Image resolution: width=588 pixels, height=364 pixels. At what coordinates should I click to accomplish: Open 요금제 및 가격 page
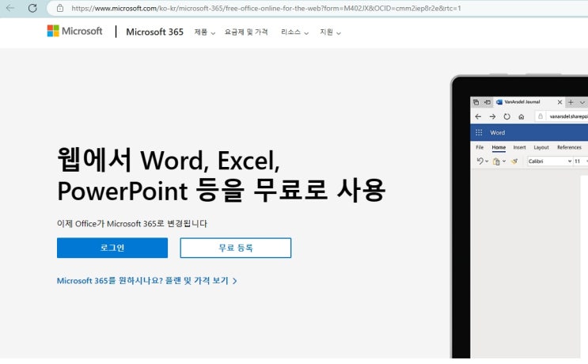246,32
